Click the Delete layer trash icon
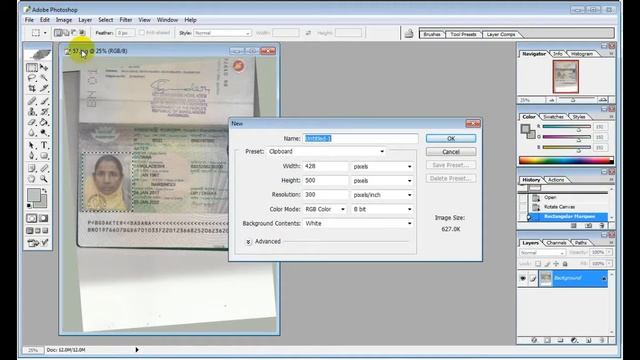This screenshot has height=360, width=640. tap(602, 340)
